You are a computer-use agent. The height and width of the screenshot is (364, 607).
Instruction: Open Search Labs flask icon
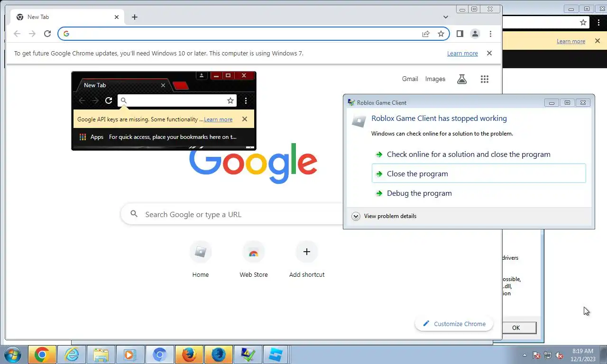coord(462,79)
